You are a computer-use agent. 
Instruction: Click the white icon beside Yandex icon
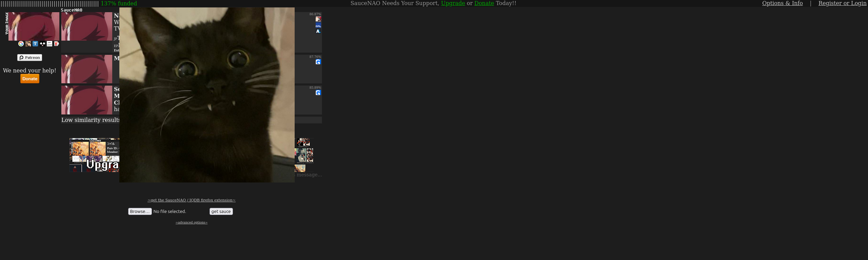pos(50,44)
